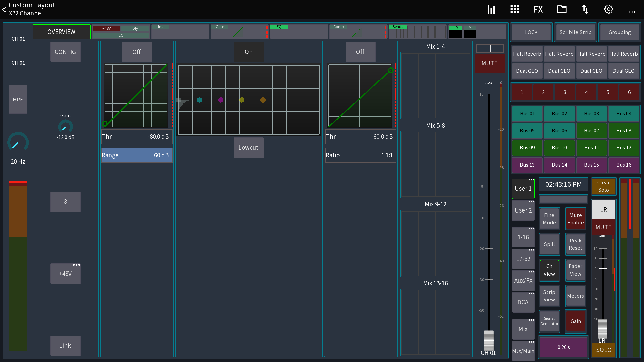Toggle the phase invert Ø button
Viewport: 644px width, 362px height.
point(65,202)
